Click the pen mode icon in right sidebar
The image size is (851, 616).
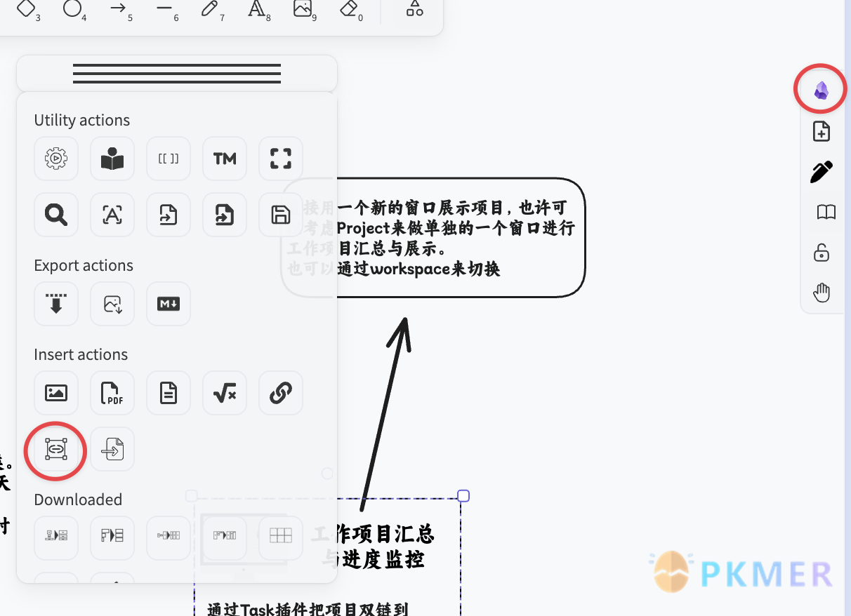pyautogui.click(x=821, y=172)
